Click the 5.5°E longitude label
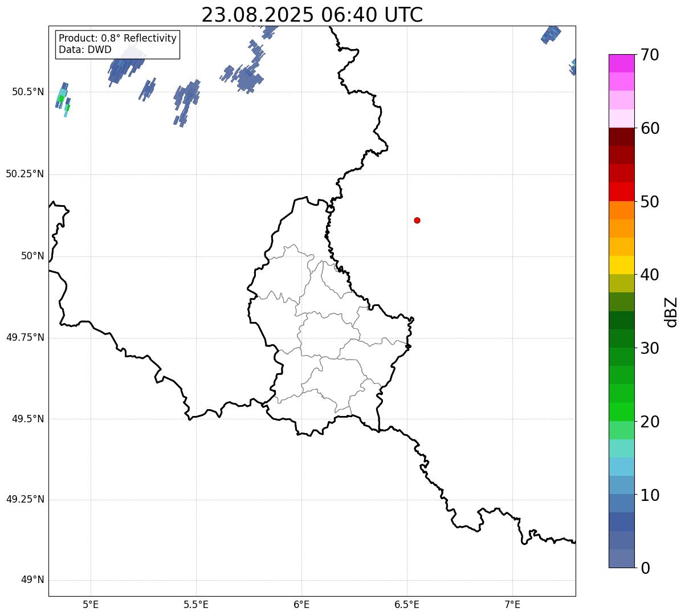This screenshot has width=685, height=616. (196, 604)
